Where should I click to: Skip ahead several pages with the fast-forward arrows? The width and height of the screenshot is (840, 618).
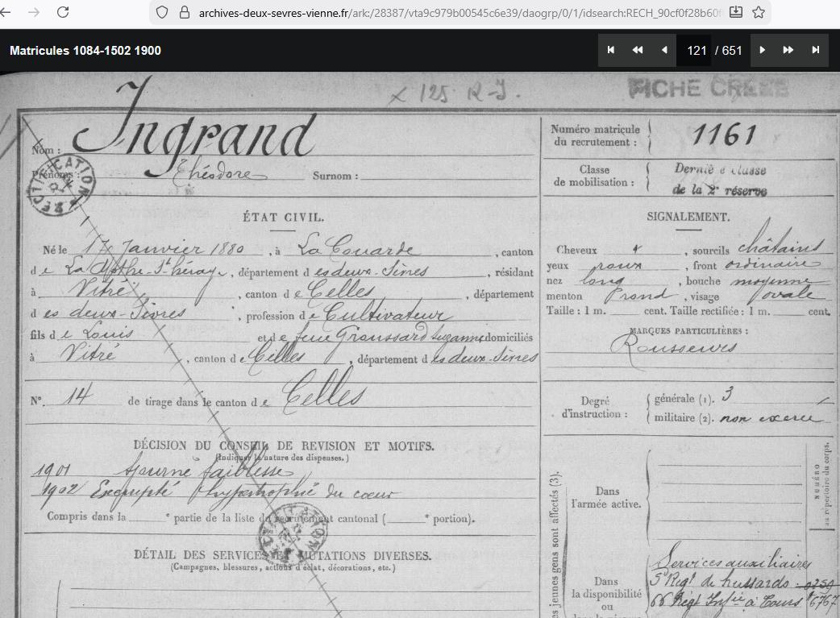pyautogui.click(x=788, y=50)
